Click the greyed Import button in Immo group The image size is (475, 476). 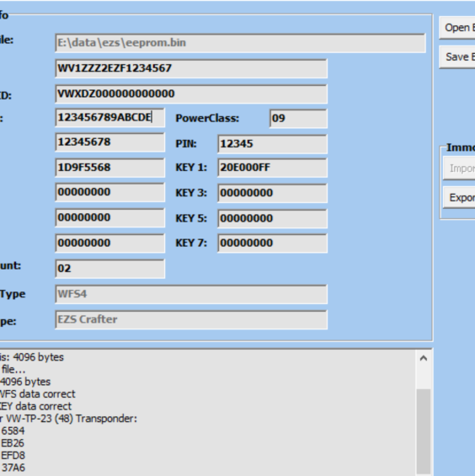click(x=459, y=168)
